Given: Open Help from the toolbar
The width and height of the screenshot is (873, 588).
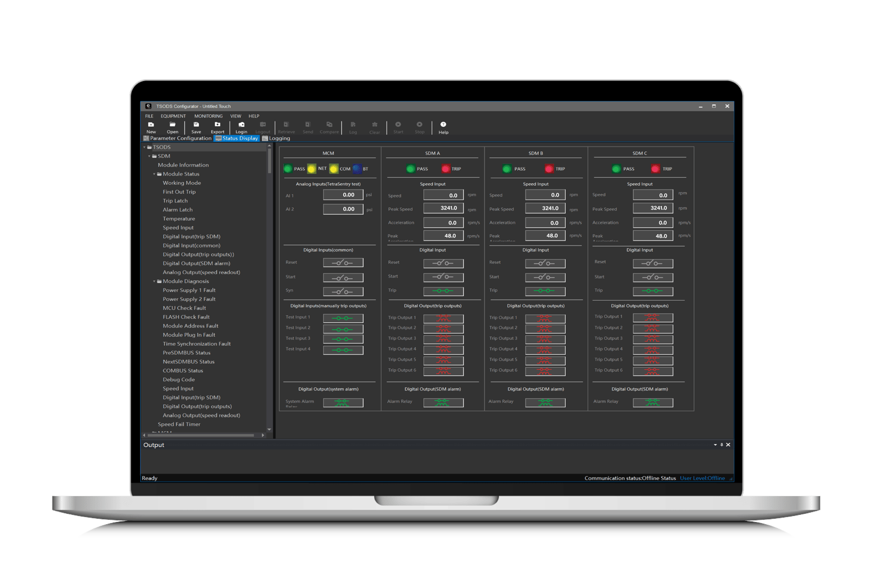Looking at the screenshot, I should click(x=443, y=125).
